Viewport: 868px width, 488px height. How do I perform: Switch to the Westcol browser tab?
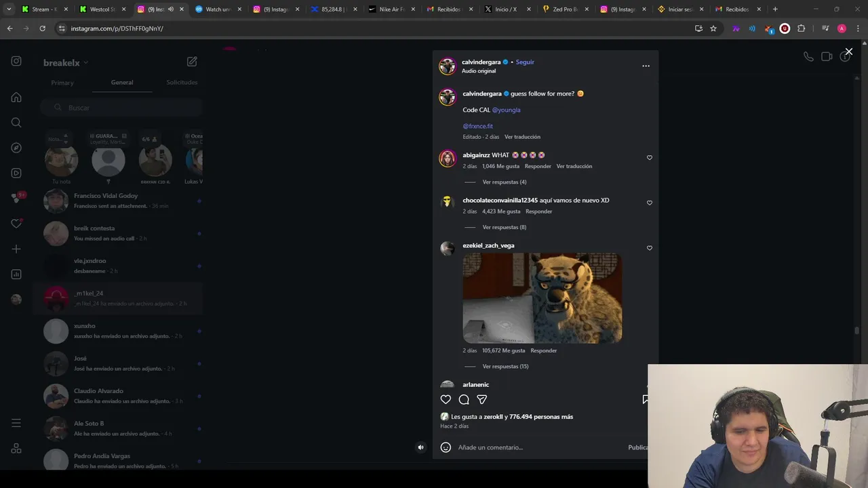click(102, 9)
